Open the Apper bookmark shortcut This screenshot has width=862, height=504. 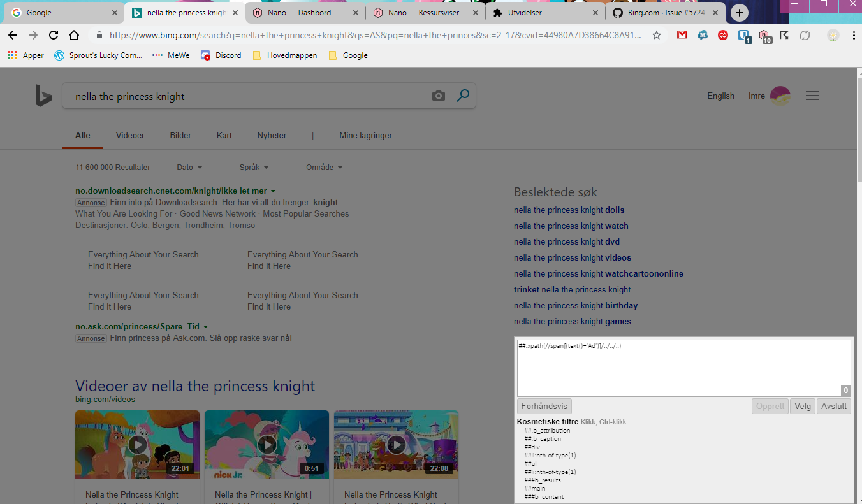coord(26,55)
